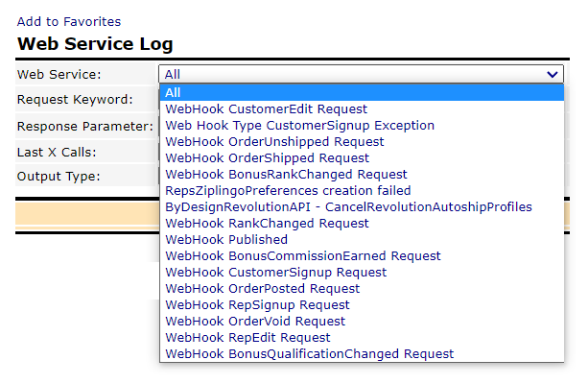Click the Output Type label
Viewport: 588px width, 384px height.
point(59,177)
